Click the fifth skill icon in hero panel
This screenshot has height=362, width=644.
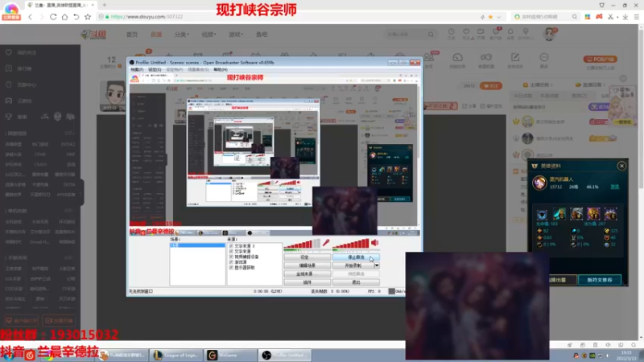coord(610,214)
